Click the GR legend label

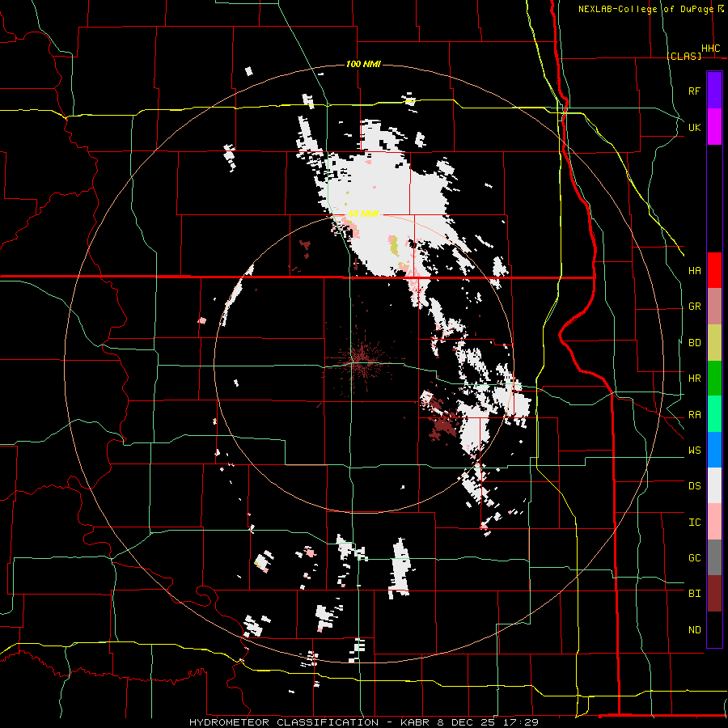point(694,307)
